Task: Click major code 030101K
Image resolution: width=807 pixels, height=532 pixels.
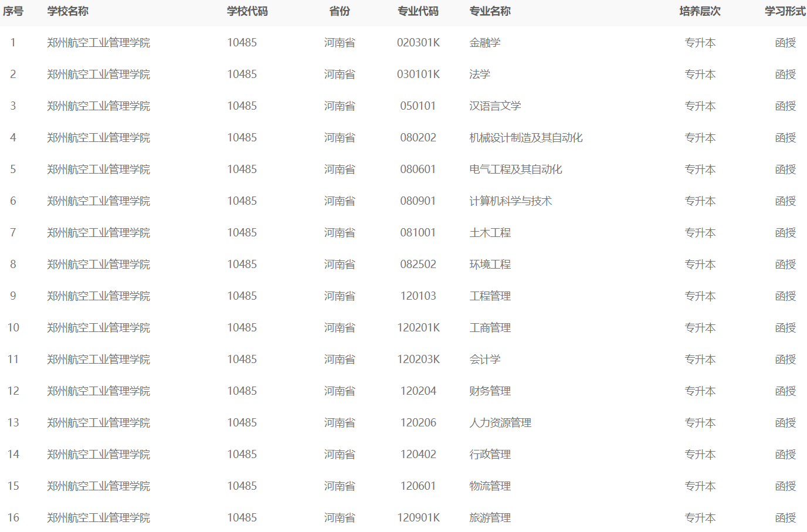Action: [418, 74]
